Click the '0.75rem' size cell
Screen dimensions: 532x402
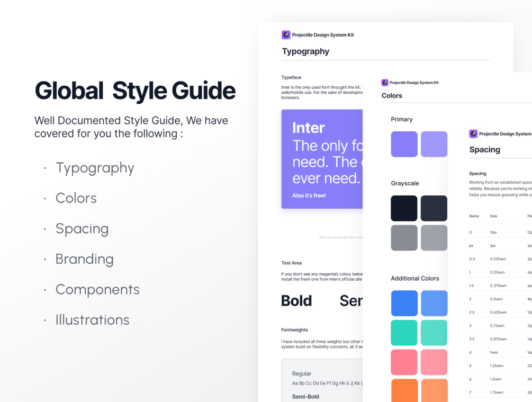point(497,326)
